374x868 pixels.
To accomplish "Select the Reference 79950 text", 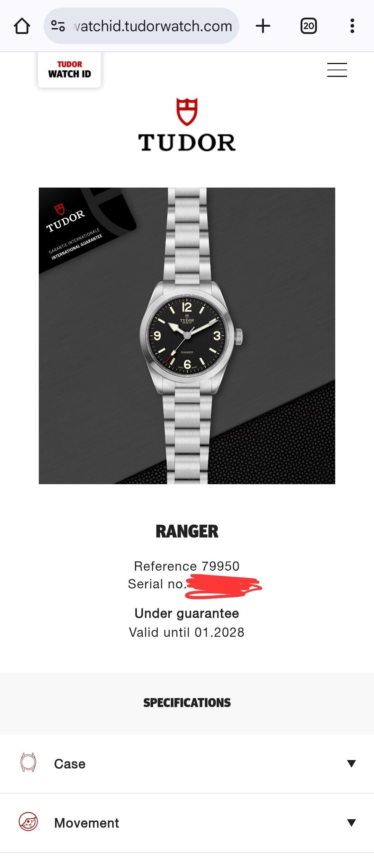I will point(187,566).
